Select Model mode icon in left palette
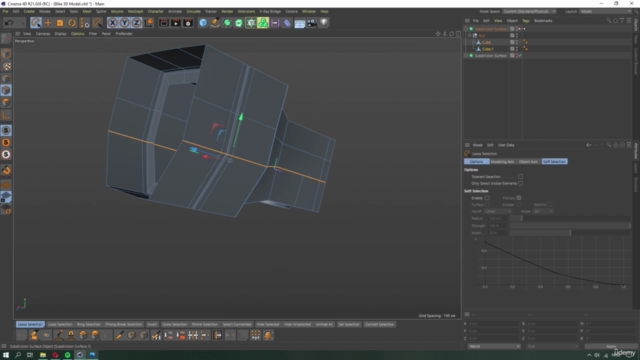Image resolution: width=640 pixels, height=360 pixels. (6, 54)
